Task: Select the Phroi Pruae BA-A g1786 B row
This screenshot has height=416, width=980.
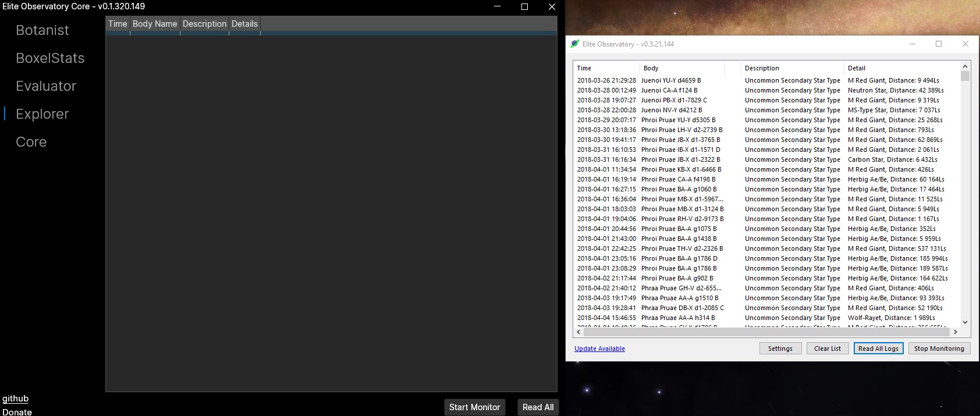Action: point(766,268)
